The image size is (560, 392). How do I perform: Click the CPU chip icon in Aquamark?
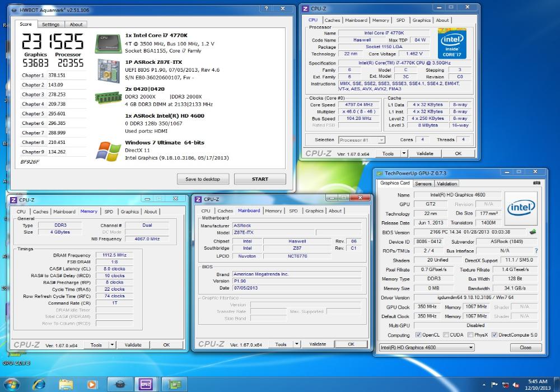pos(108,44)
